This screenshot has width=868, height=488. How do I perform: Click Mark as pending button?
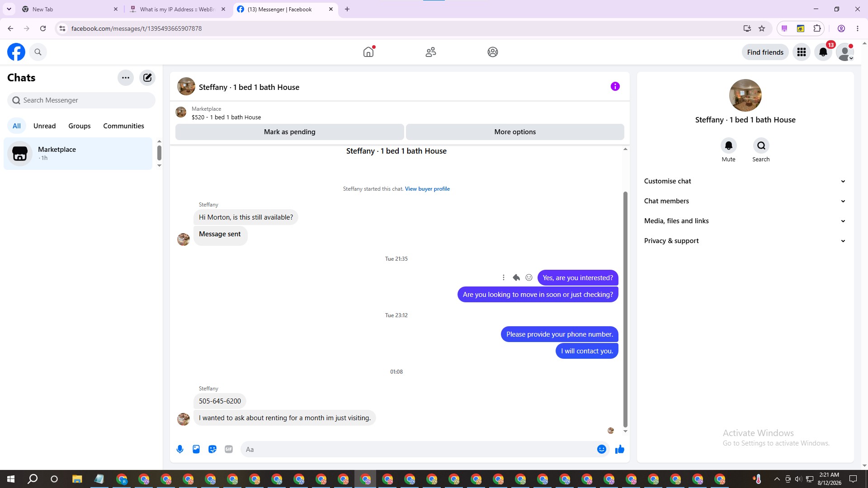pyautogui.click(x=289, y=132)
